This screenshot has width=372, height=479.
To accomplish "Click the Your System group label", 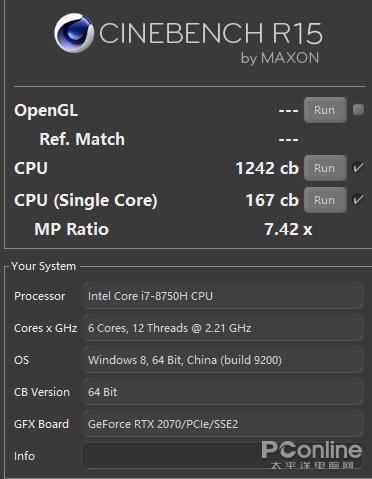I will pyautogui.click(x=44, y=266).
